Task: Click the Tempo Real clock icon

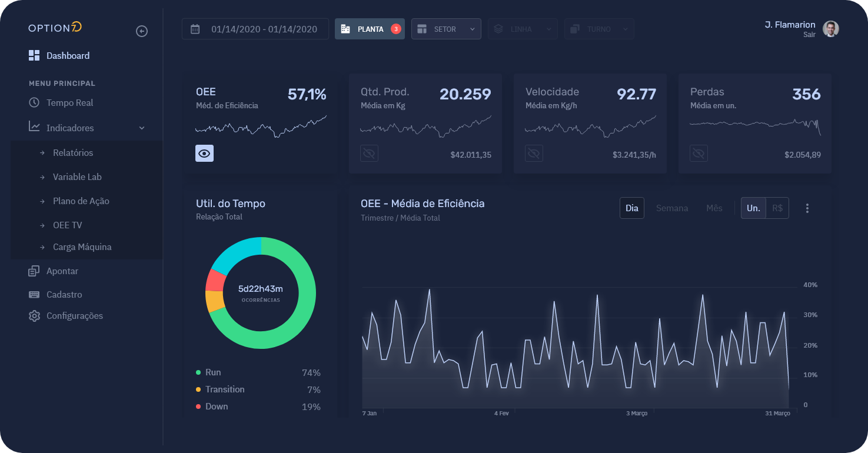Action: pos(34,102)
